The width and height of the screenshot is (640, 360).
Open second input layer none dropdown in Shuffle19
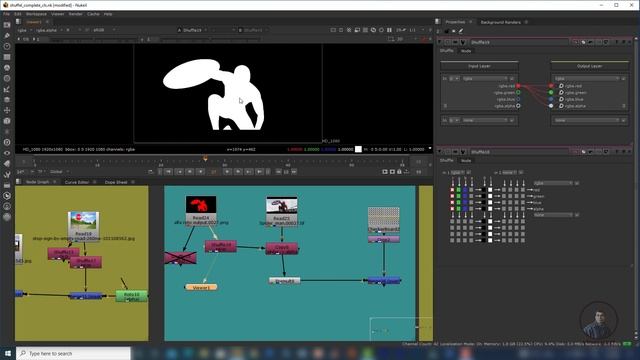pyautogui.click(x=485, y=120)
